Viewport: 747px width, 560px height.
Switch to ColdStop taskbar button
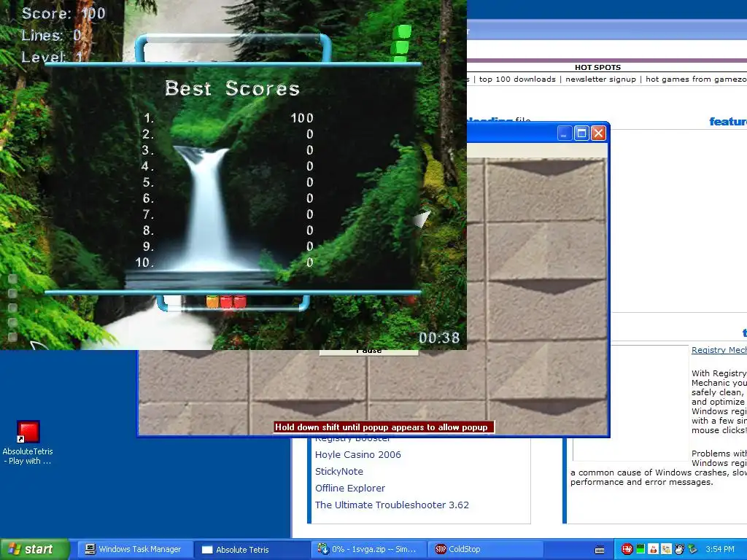point(485,550)
